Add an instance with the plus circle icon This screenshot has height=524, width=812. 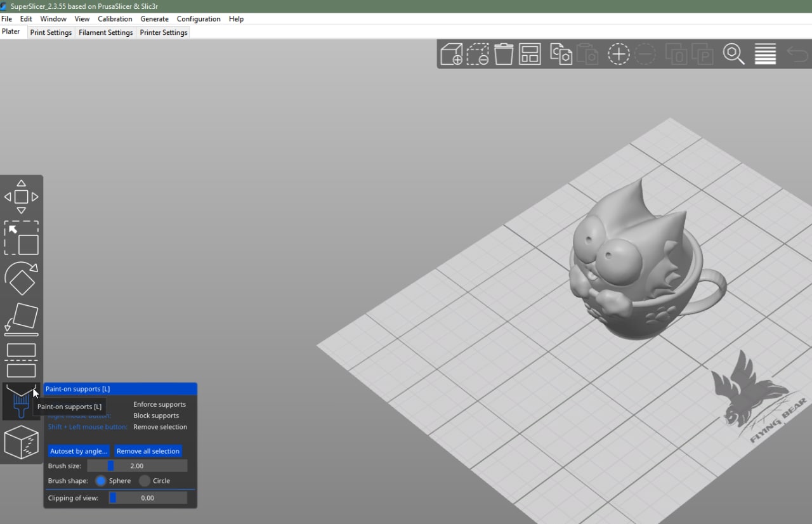coord(619,54)
